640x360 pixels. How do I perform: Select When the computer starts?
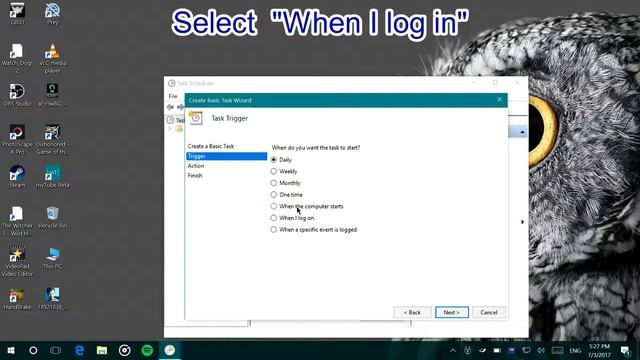click(307, 206)
